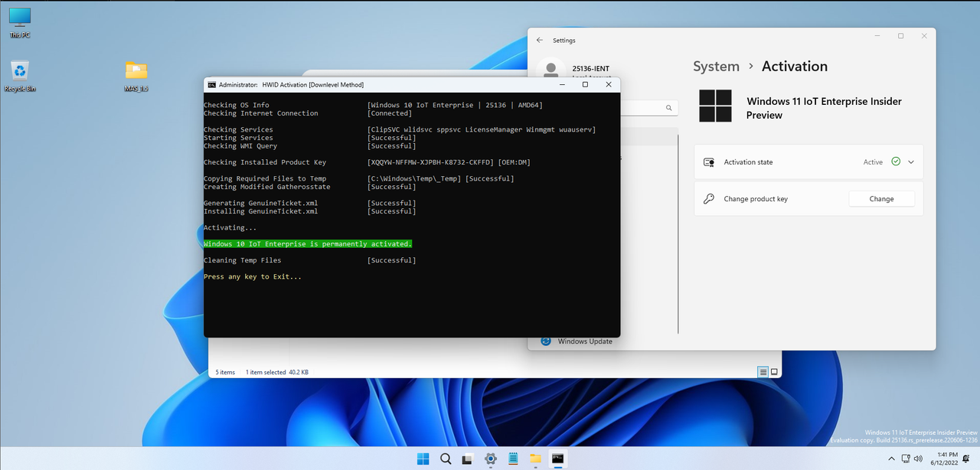
Task: Go back using Settings back arrow
Action: coord(540,40)
